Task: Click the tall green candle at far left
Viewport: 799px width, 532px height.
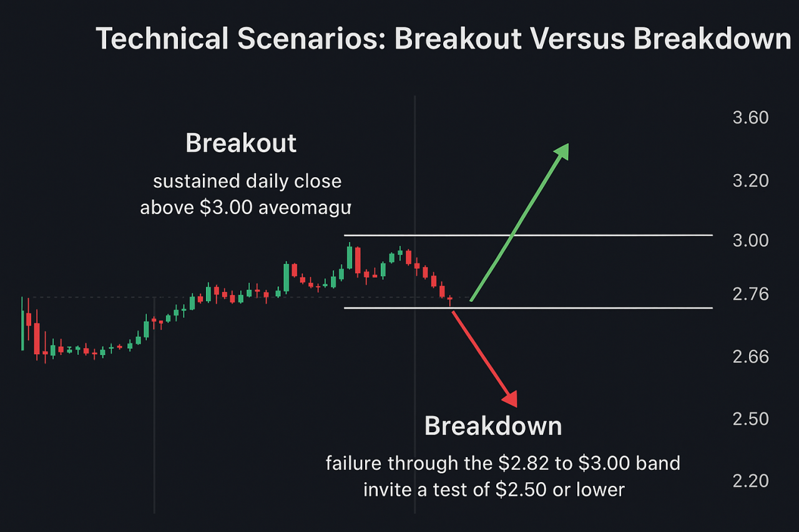Action: (22, 324)
